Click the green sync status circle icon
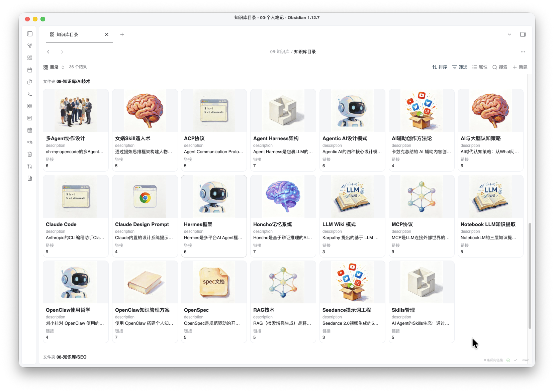The height and width of the screenshot is (392, 554). click(508, 360)
